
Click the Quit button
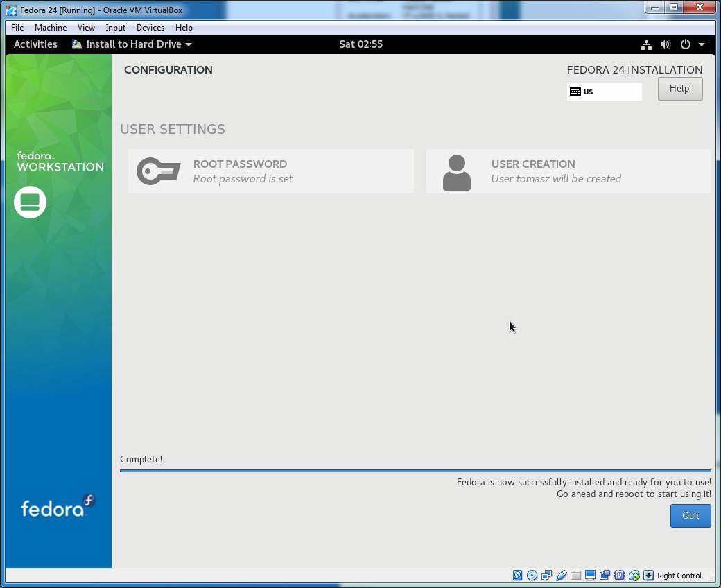pos(690,515)
